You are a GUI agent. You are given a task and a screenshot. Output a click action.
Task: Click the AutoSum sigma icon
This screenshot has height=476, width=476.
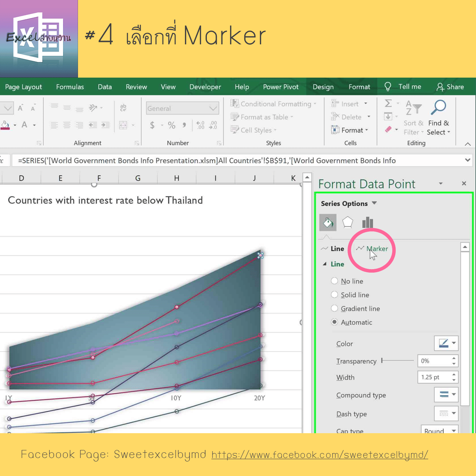pos(388,104)
